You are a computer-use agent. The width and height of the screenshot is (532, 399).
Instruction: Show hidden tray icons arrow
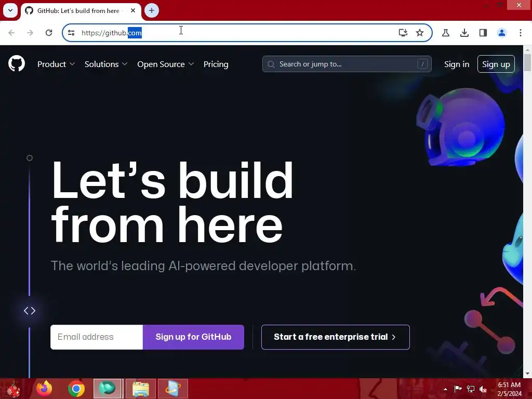tap(445, 389)
